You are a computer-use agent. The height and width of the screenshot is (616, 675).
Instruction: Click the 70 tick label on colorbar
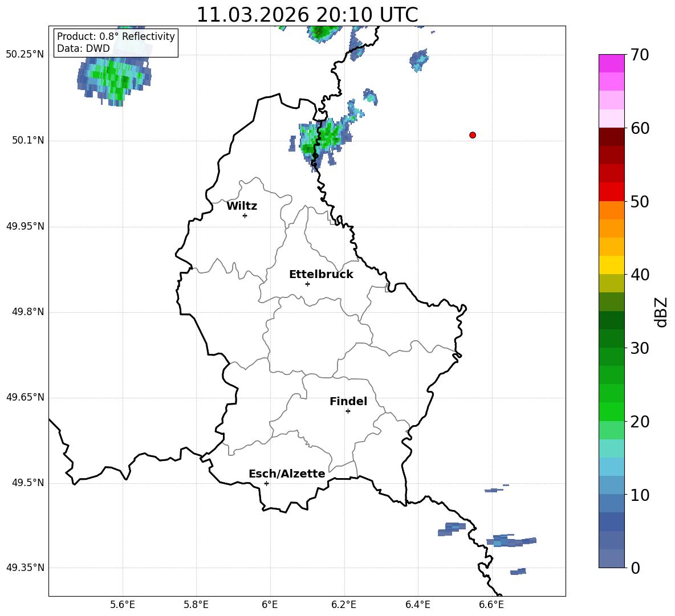click(x=640, y=55)
